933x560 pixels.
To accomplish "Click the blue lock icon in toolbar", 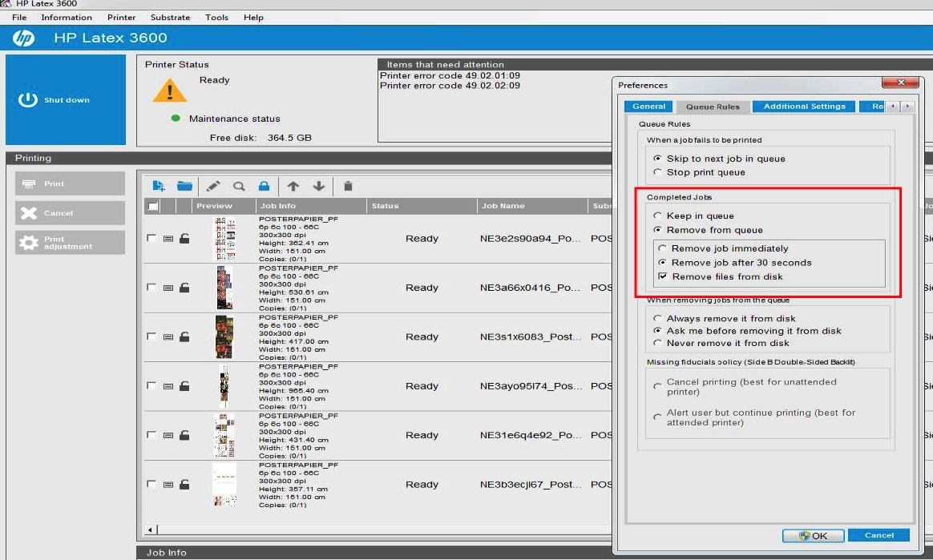I will pyautogui.click(x=265, y=186).
